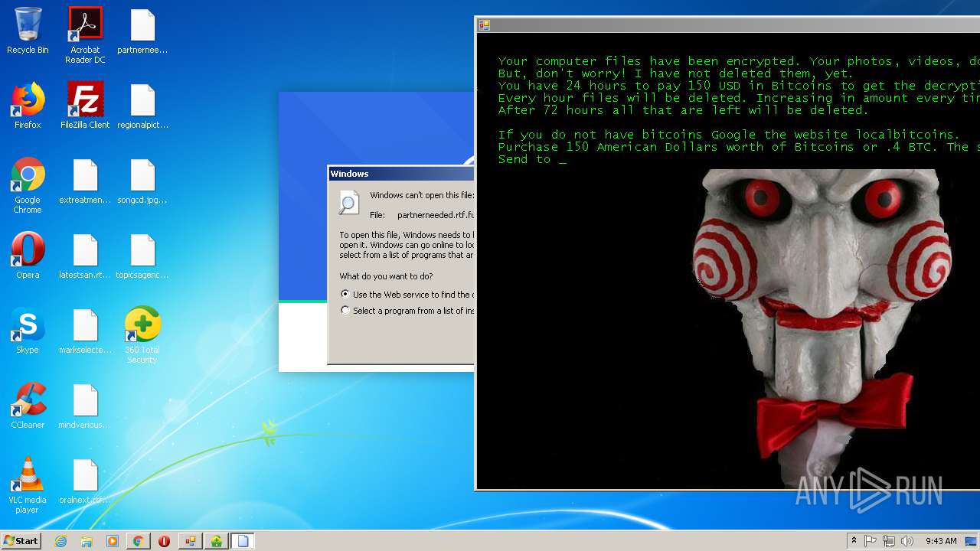Open Skype desktop shortcut
Image resolution: width=980 pixels, height=551 pixels.
point(28,331)
